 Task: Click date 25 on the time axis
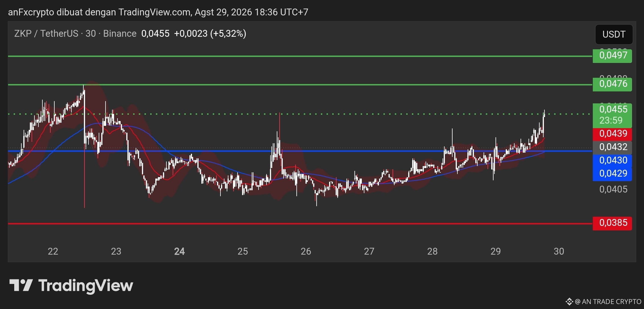243,251
